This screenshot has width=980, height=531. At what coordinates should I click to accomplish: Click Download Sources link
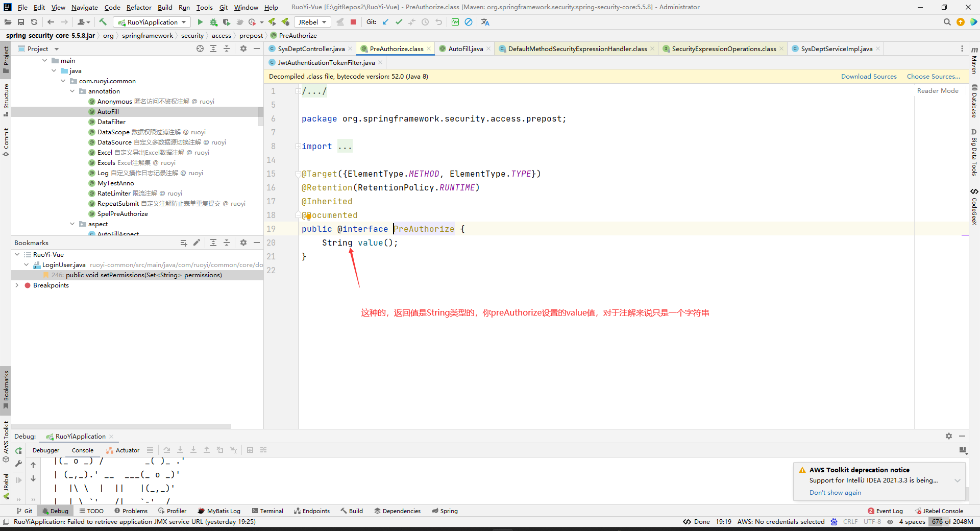click(869, 76)
